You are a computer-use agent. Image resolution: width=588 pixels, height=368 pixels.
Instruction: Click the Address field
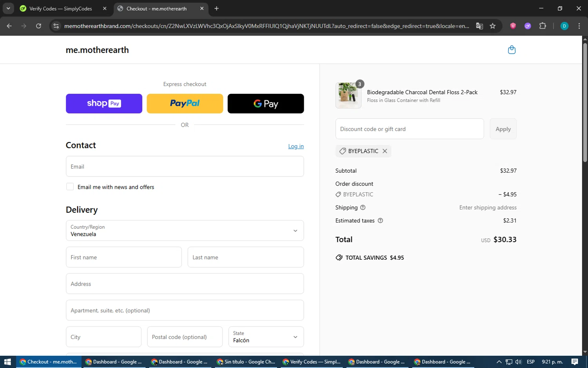click(185, 284)
